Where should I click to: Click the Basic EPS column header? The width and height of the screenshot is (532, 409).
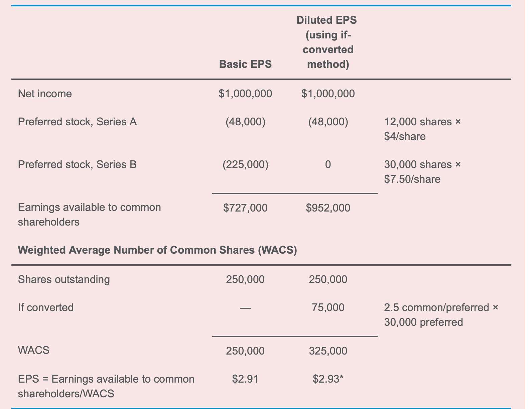pos(245,64)
